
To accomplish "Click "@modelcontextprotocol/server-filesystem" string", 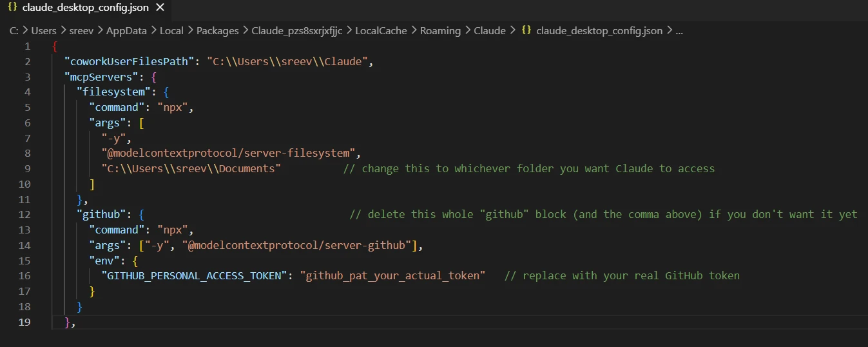I will coord(228,154).
